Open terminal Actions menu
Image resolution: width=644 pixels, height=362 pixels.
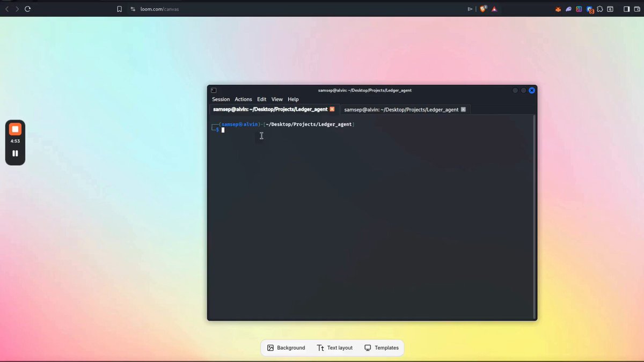pos(243,99)
